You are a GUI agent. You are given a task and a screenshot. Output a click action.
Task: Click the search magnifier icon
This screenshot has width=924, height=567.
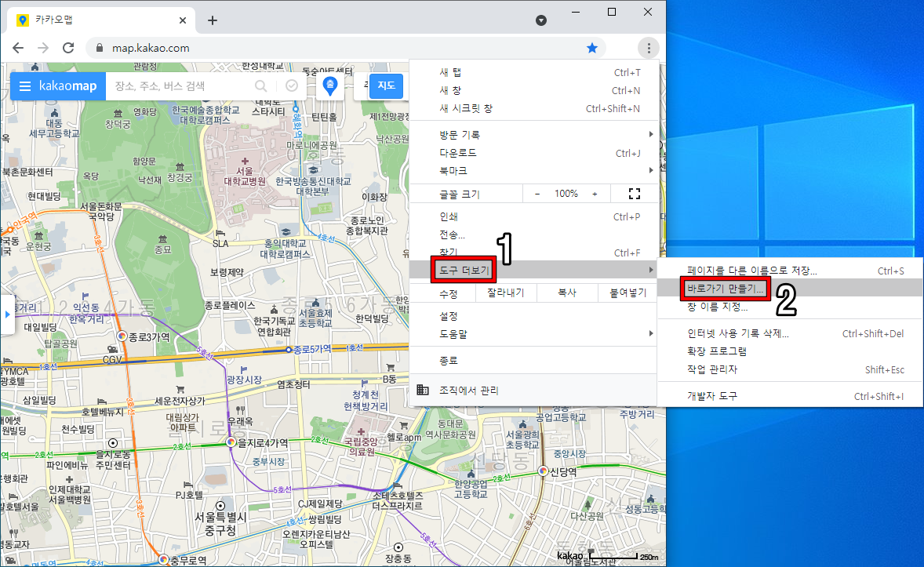[x=260, y=86]
